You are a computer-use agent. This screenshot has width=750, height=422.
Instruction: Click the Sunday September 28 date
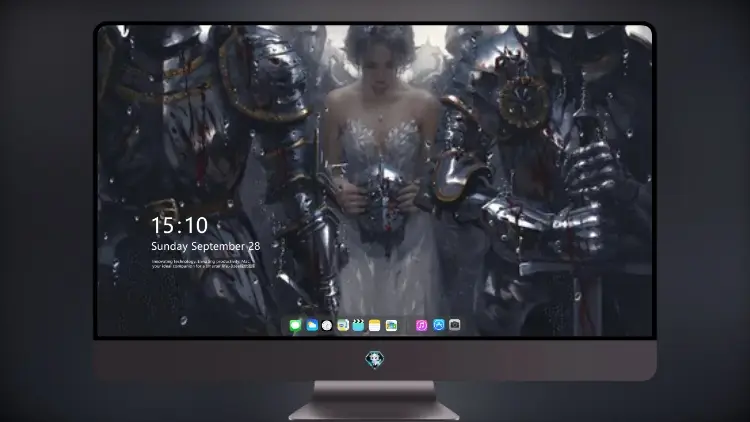click(x=206, y=246)
